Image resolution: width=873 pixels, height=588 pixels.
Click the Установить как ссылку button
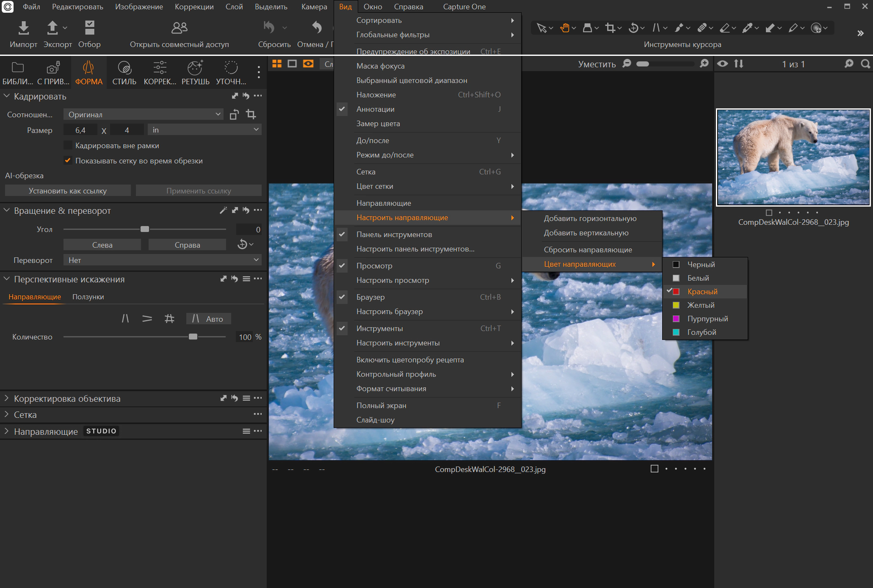tap(68, 191)
